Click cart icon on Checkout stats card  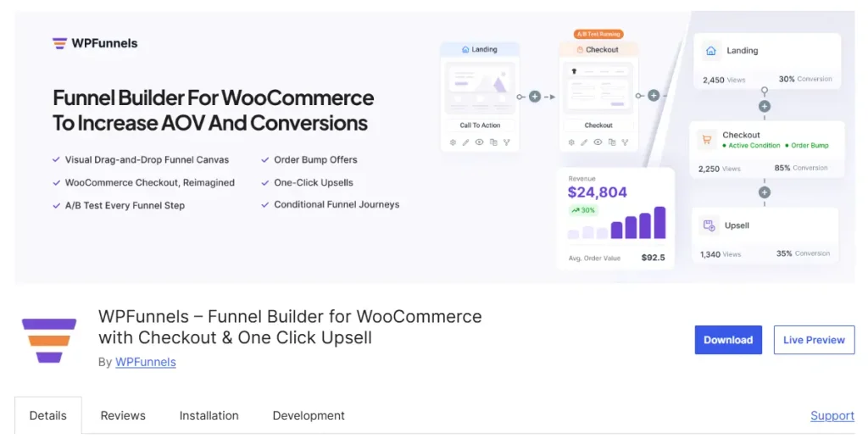706,140
